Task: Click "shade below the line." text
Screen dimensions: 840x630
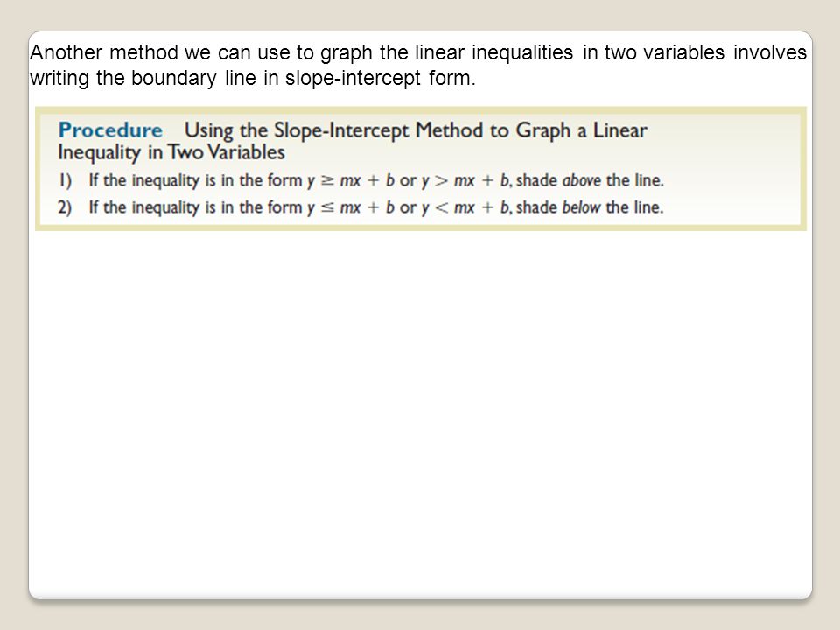Action: [x=590, y=207]
